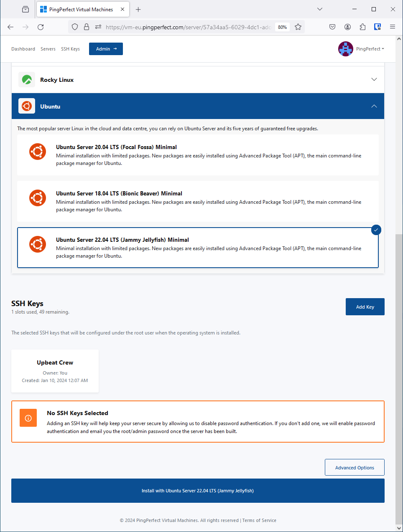Go to the Dashboard page
Viewport: 403px width, 532px height.
pos(23,49)
